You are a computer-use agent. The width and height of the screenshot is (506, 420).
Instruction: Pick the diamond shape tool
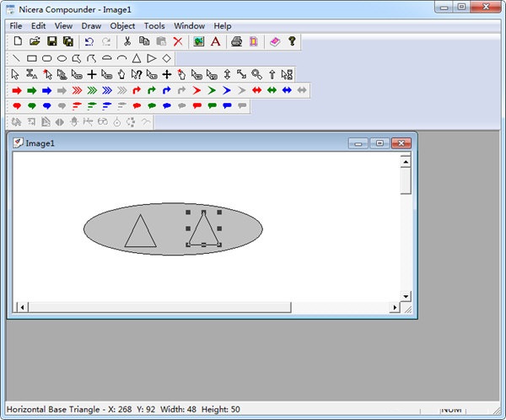[x=166, y=58]
